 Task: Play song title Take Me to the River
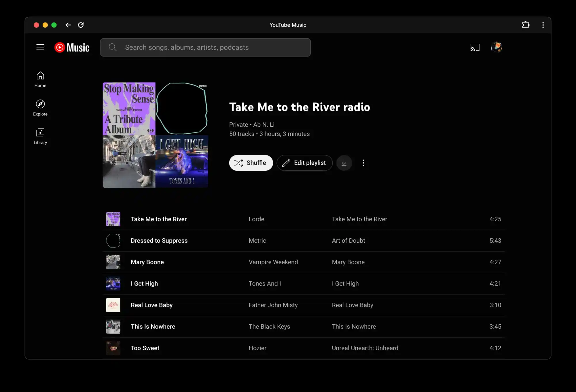(159, 219)
